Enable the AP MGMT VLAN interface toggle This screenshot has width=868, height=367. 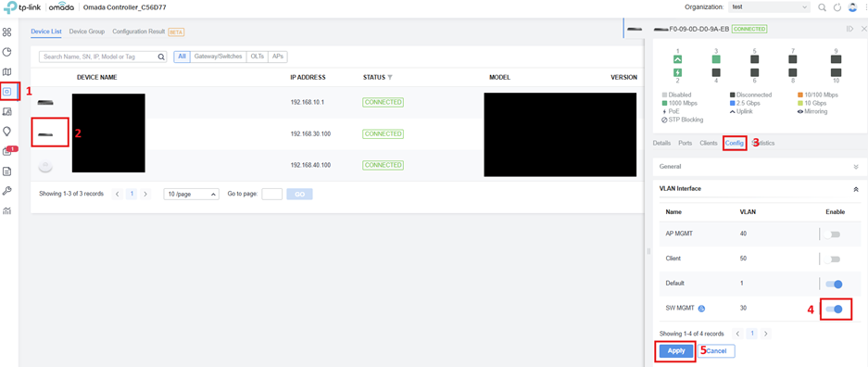832,234
